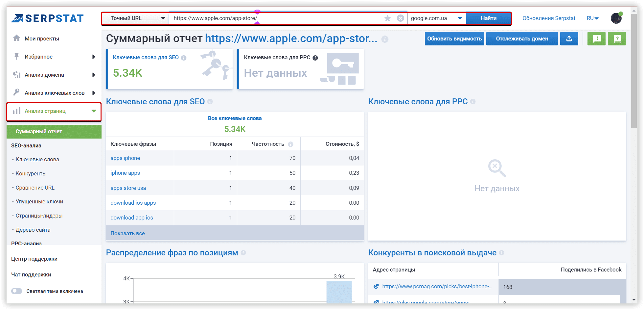Viewport: 644px width, 310px height.
Task: Click the Мои проекты home icon
Action: tap(16, 38)
